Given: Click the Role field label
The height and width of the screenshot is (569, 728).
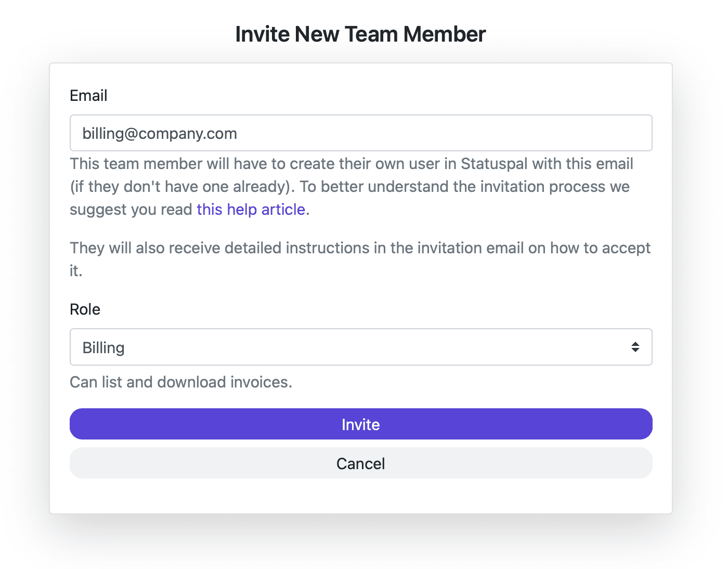Looking at the screenshot, I should pos(85,309).
